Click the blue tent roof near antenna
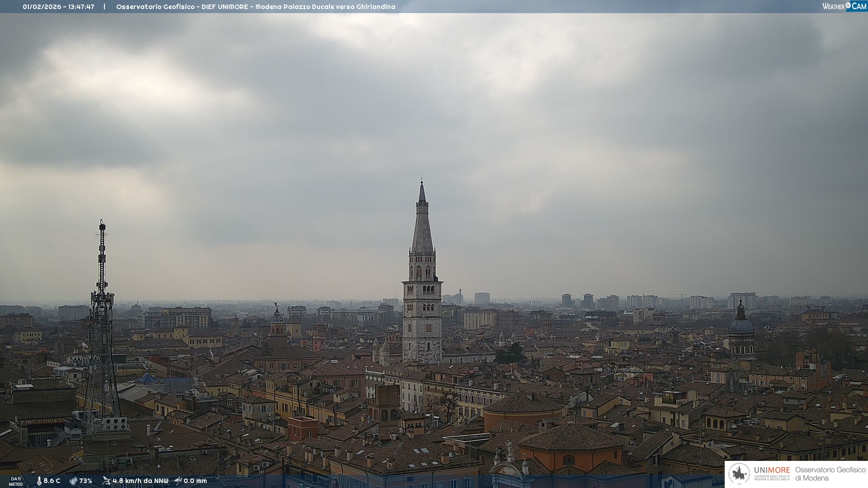 [147, 378]
